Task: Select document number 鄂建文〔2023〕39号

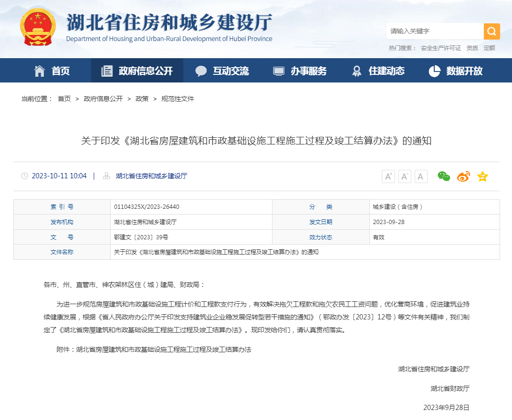Action: [141, 237]
